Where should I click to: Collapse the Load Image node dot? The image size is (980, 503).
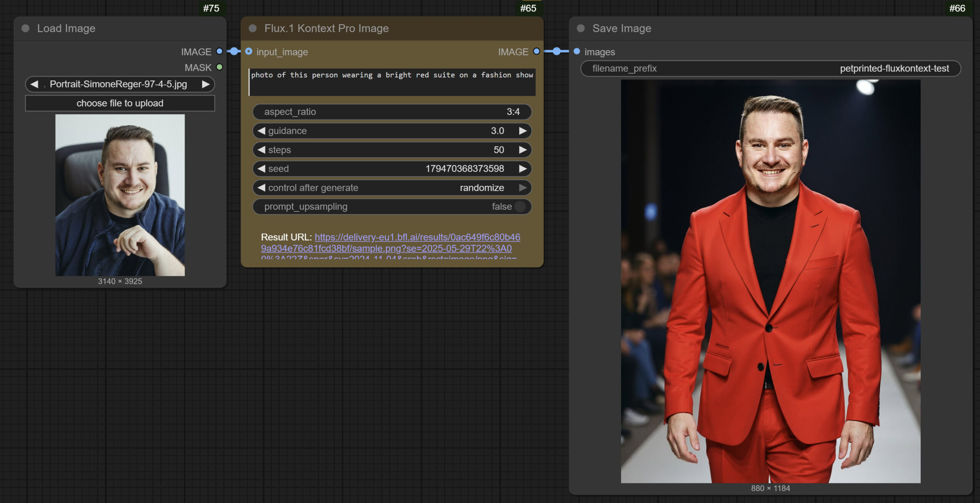26,28
